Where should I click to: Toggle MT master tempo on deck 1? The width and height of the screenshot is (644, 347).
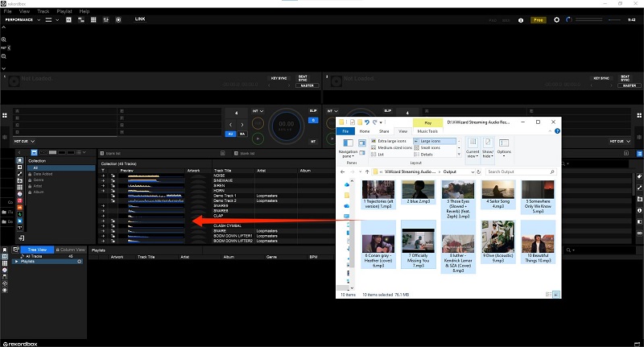(313, 141)
